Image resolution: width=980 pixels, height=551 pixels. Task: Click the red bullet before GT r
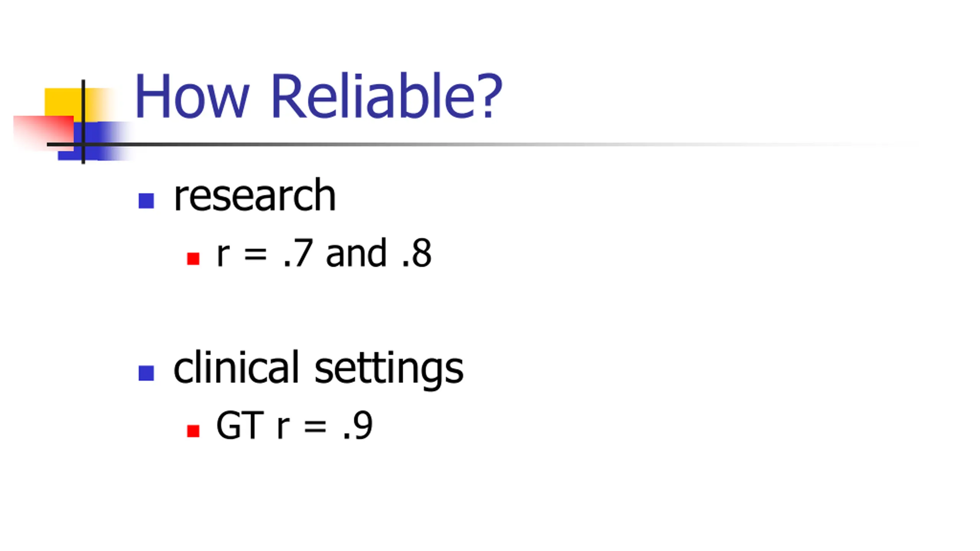tap(193, 431)
